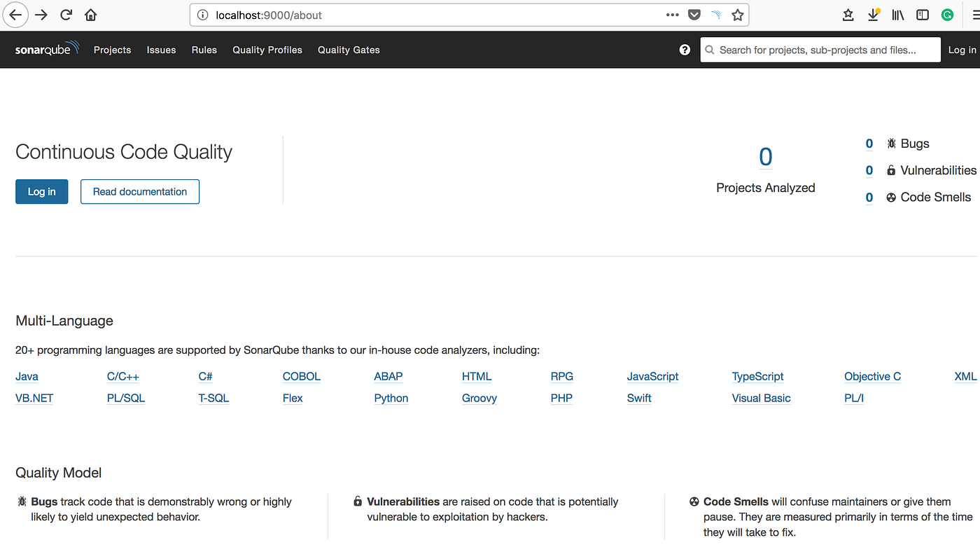Open the Flex language link

pos(293,398)
